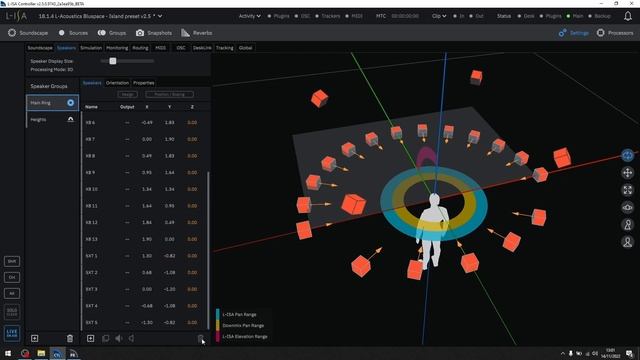Toggle the Alt modifier button
This screenshot has height=360, width=640.
point(12,293)
